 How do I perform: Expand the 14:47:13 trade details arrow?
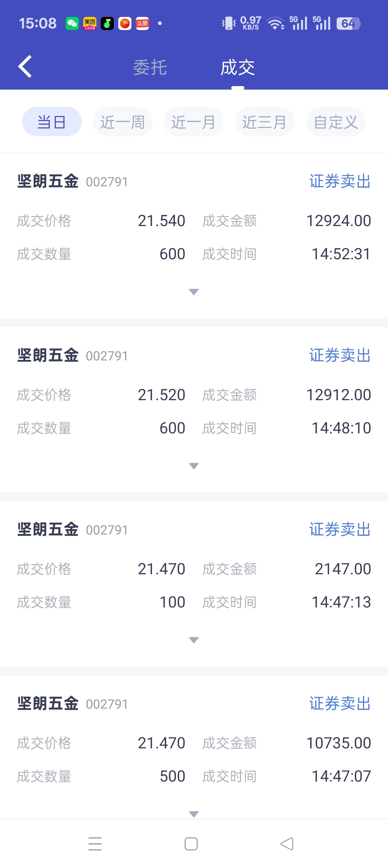point(194,640)
